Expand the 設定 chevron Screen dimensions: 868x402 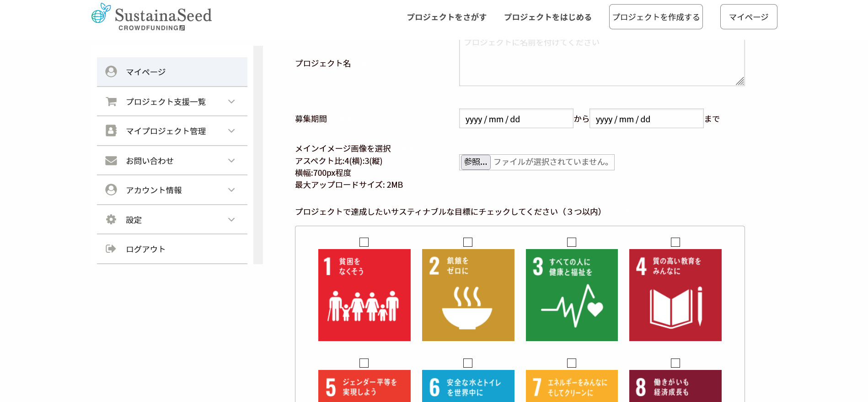pos(231,220)
